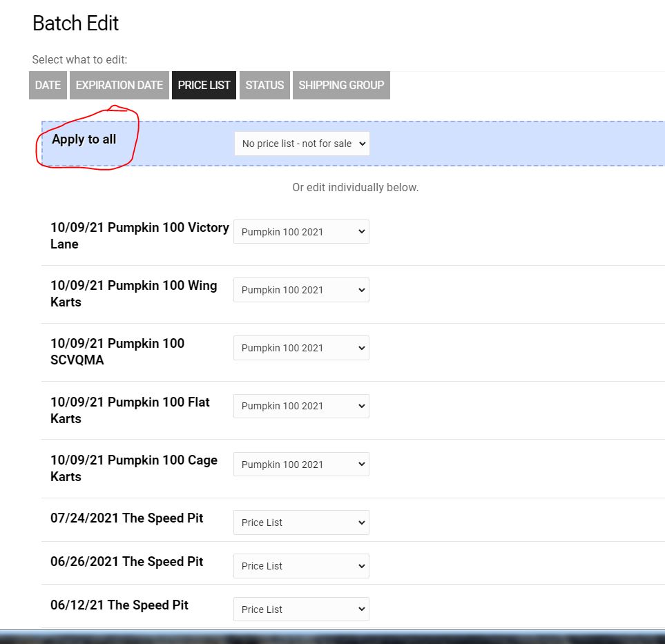This screenshot has height=644, width=665.
Task: Switch to the DATE tab
Action: [48, 85]
